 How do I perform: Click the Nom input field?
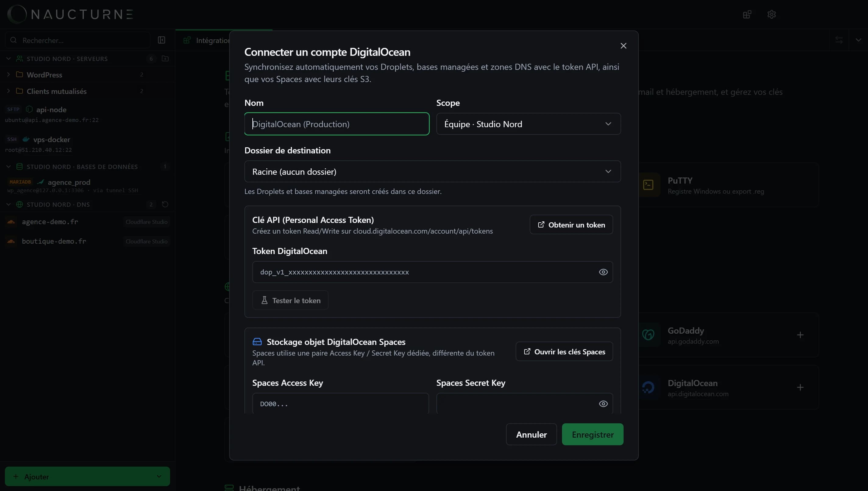pyautogui.click(x=336, y=124)
